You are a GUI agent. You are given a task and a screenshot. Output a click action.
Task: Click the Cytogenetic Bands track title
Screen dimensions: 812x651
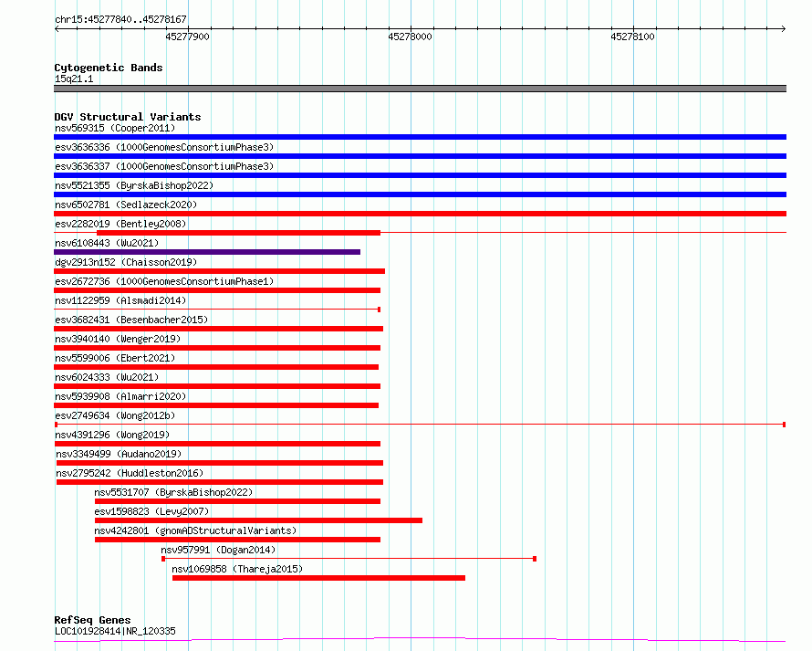coord(109,68)
